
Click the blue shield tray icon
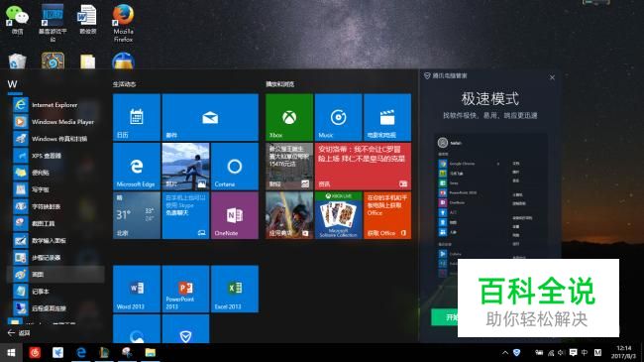tap(516, 352)
